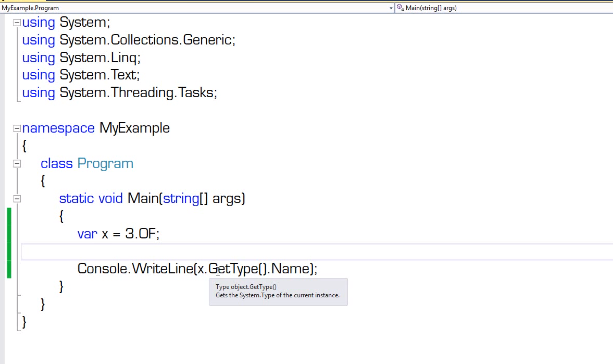Click the 'static' keyword
Image resolution: width=613 pixels, height=364 pixels.
(77, 199)
